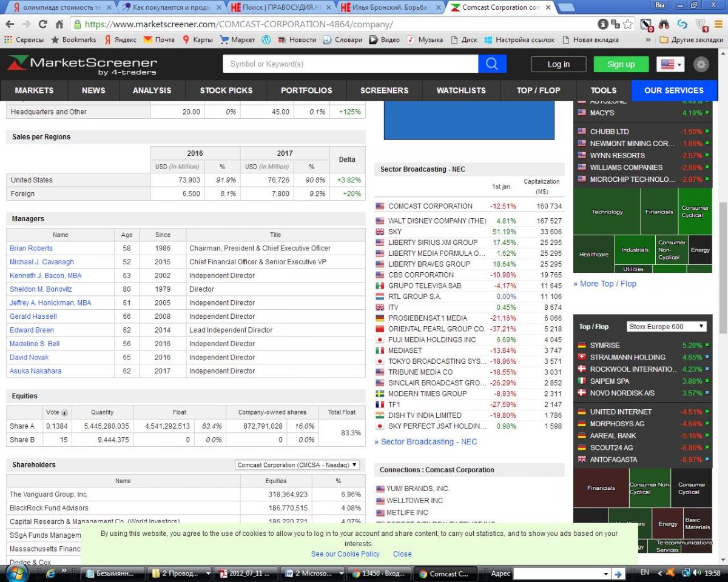This screenshot has width=728, height=582.
Task: Click the Windows Start button
Action: 16,572
